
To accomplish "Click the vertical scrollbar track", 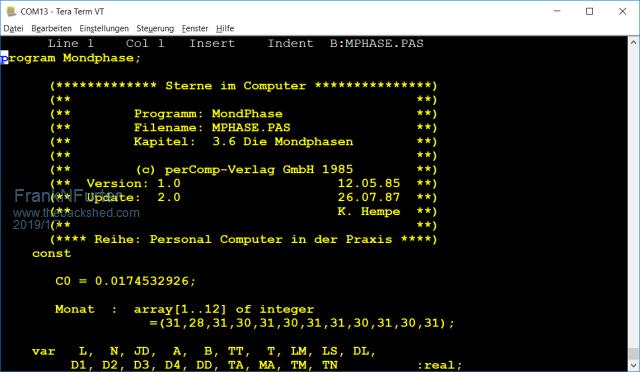I will point(633,196).
